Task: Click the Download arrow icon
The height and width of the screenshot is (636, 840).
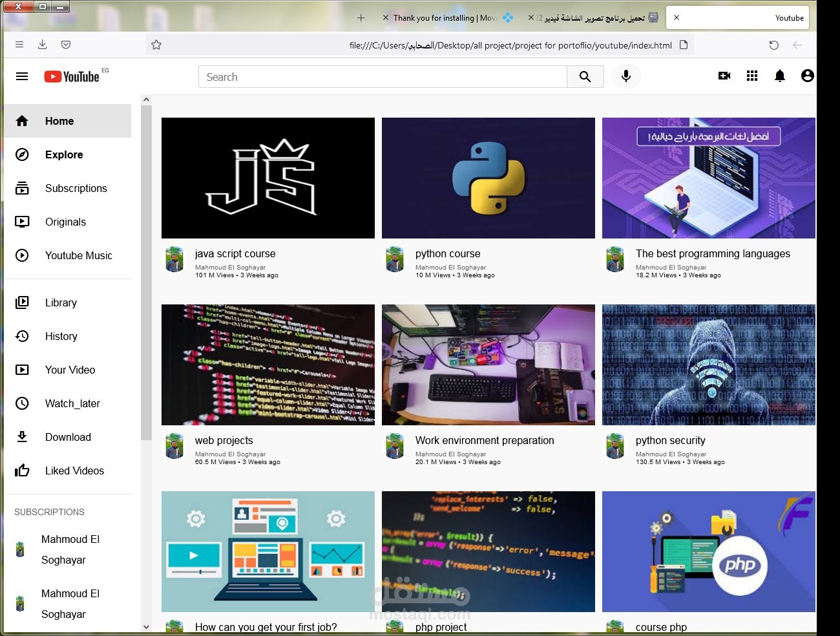Action: [x=22, y=437]
